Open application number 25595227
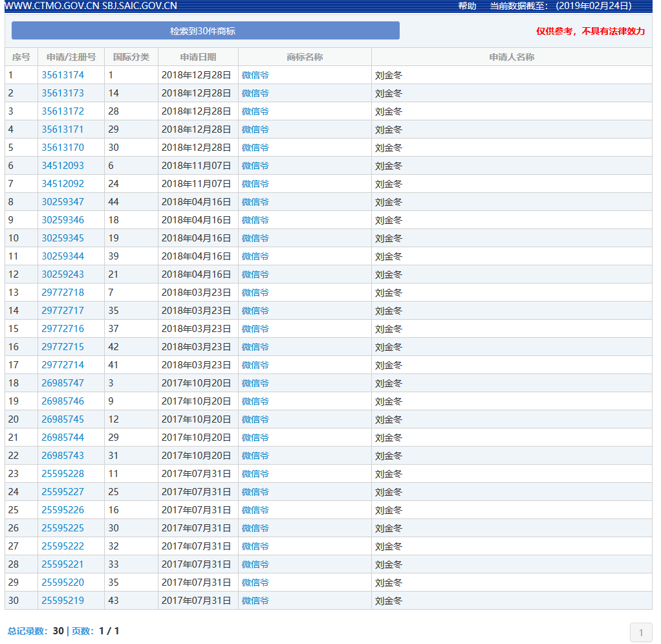Screen dimensions: 661x644 [x=63, y=492]
